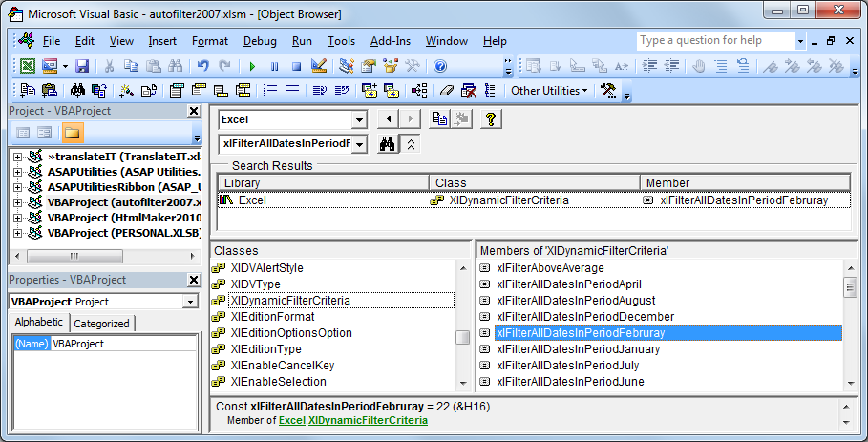
Task: Open the Excel library dropdown
Action: click(359, 119)
